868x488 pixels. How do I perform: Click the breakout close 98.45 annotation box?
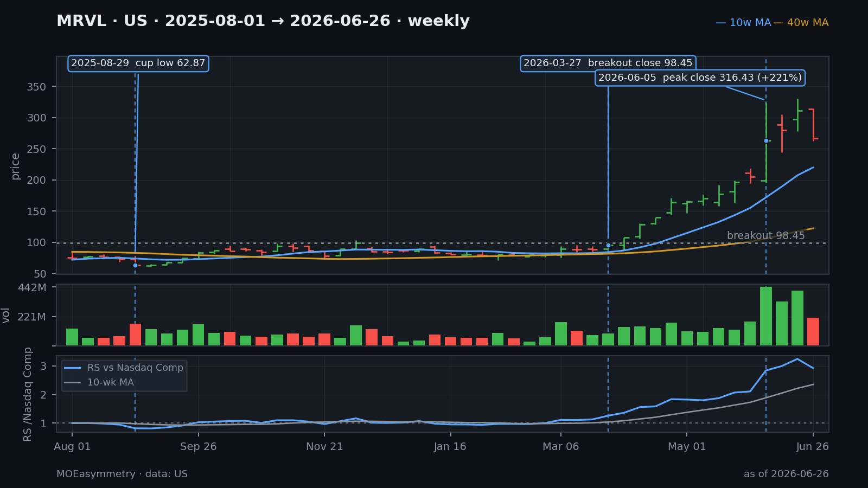608,63
